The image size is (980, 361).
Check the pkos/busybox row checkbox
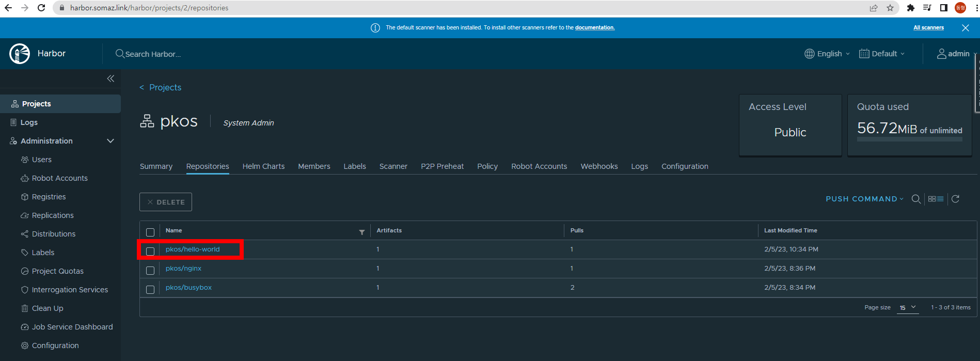150,290
